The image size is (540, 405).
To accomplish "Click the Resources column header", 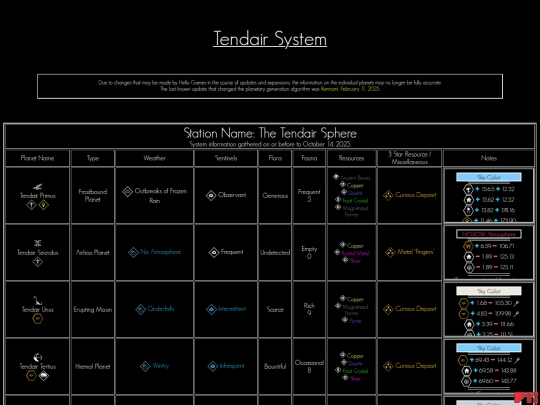I will coord(351,158).
